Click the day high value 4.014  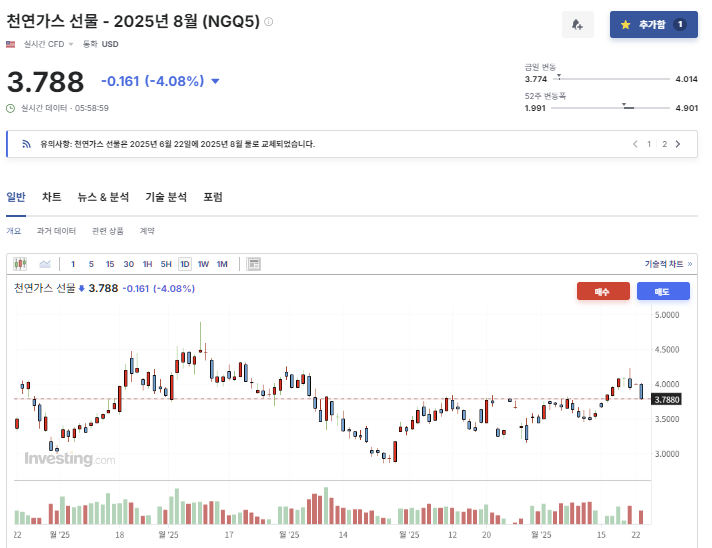686,79
